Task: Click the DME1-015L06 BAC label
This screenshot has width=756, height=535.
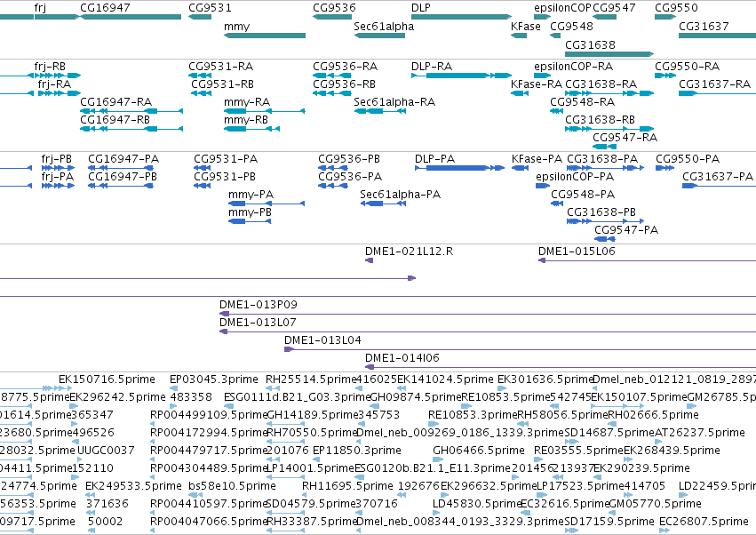Action: [x=577, y=252]
